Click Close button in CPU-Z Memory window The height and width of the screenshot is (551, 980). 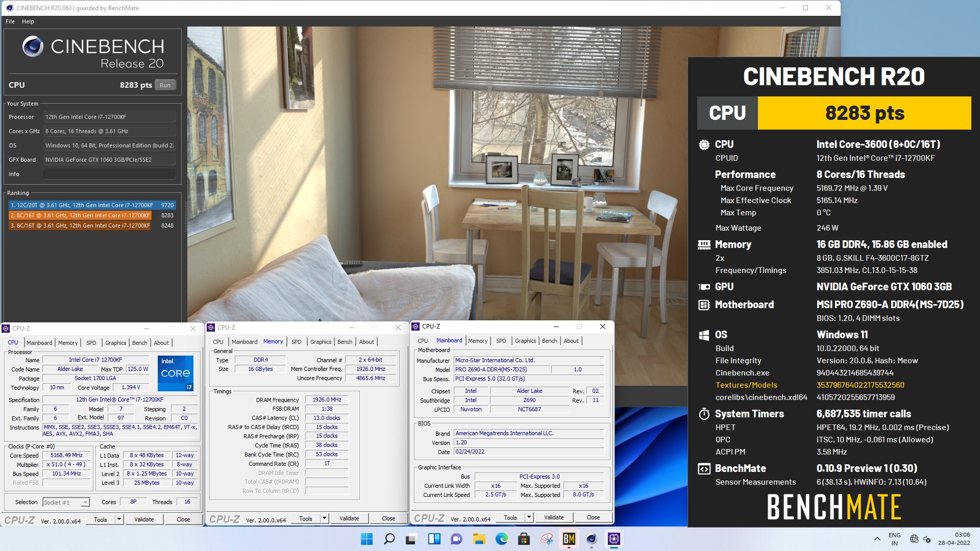pyautogui.click(x=388, y=518)
